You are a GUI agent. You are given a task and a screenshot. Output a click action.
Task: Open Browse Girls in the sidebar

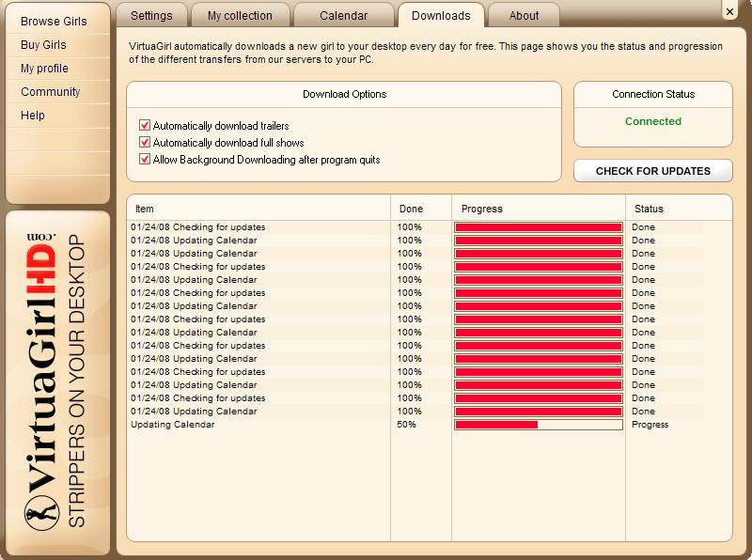[54, 22]
